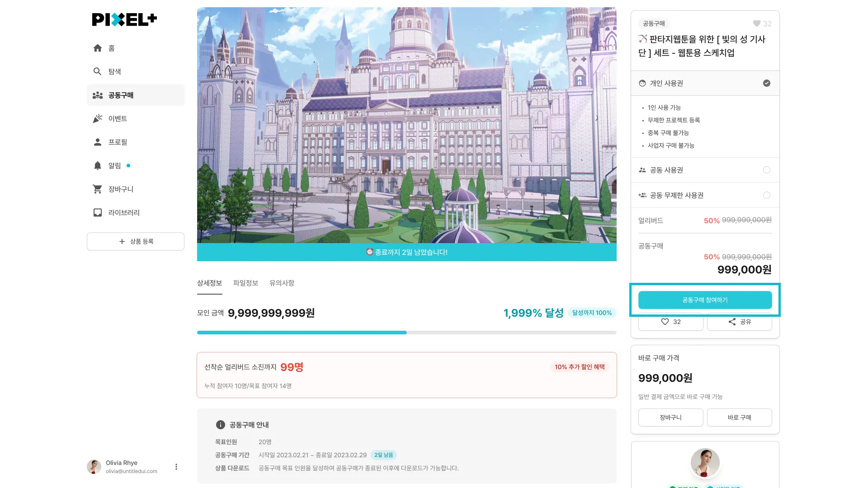Click the 바로 구매 button
Screen dimensions: 868x488
pyautogui.click(x=739, y=418)
